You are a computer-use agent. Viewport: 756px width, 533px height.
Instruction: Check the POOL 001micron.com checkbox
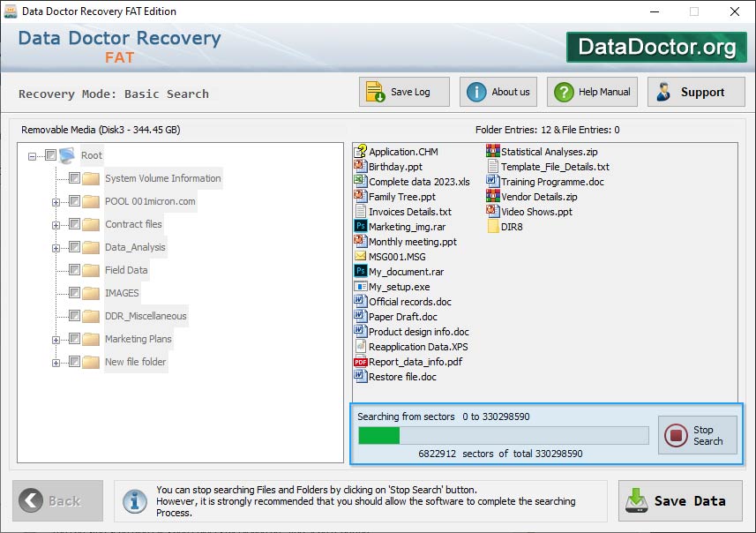[74, 200]
